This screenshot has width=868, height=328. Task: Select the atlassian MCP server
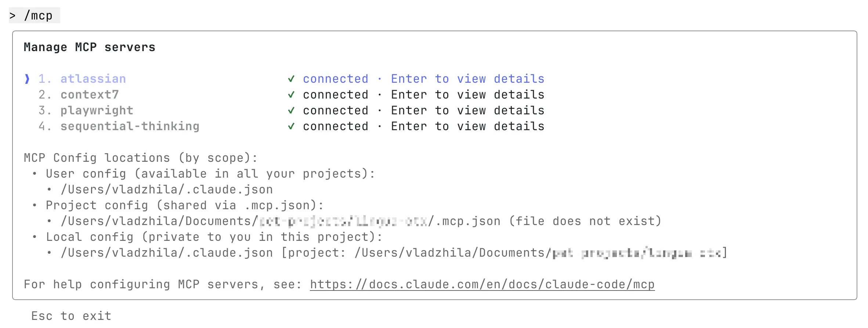point(93,79)
